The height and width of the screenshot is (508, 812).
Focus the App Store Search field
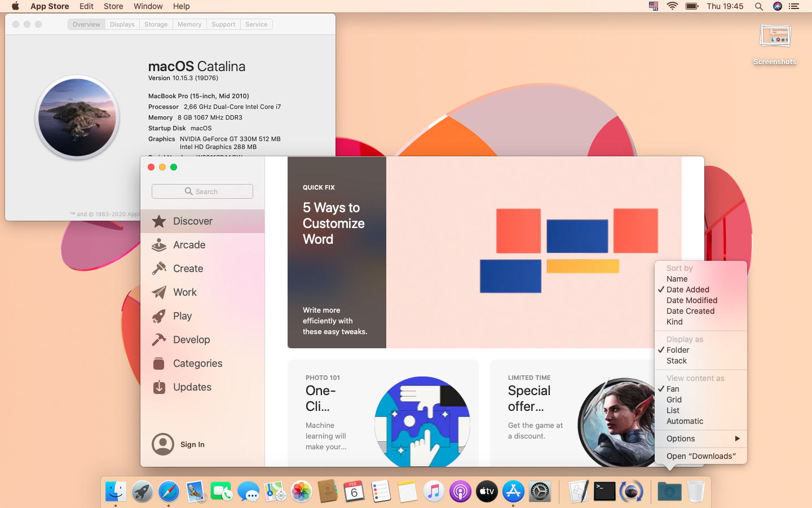(x=202, y=191)
